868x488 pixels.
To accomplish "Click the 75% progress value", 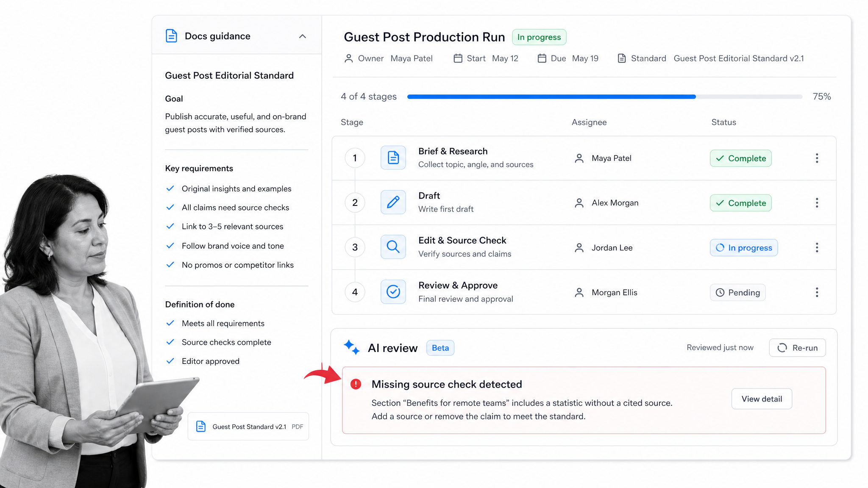I will [x=822, y=97].
